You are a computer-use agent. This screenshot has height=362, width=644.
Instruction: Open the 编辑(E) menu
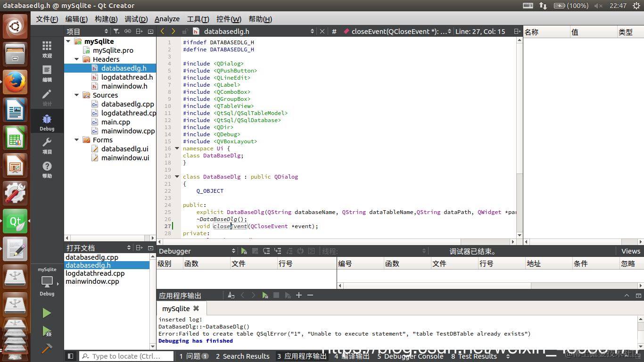[x=76, y=19]
